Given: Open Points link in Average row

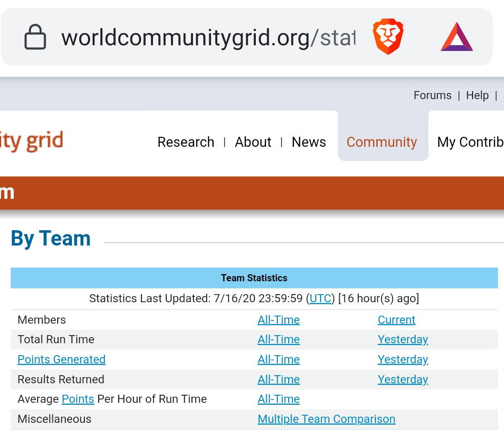Looking at the screenshot, I should click(78, 399).
